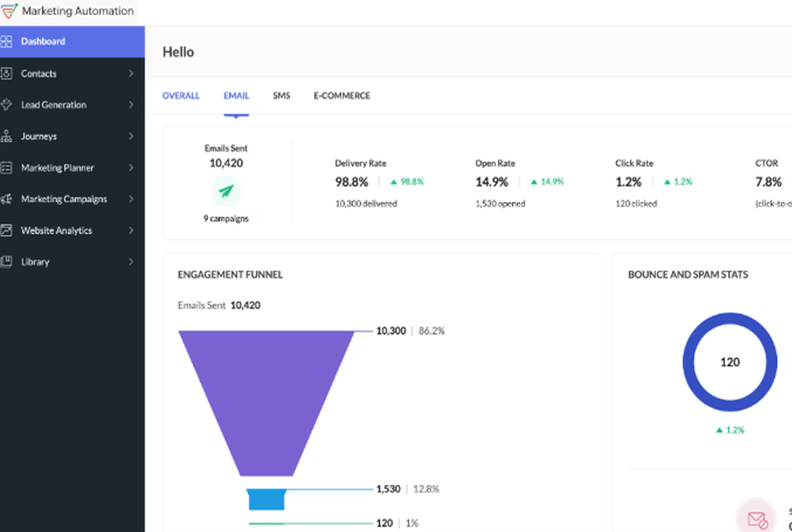
Task: Click the pink spam mail icon
Action: 756,519
